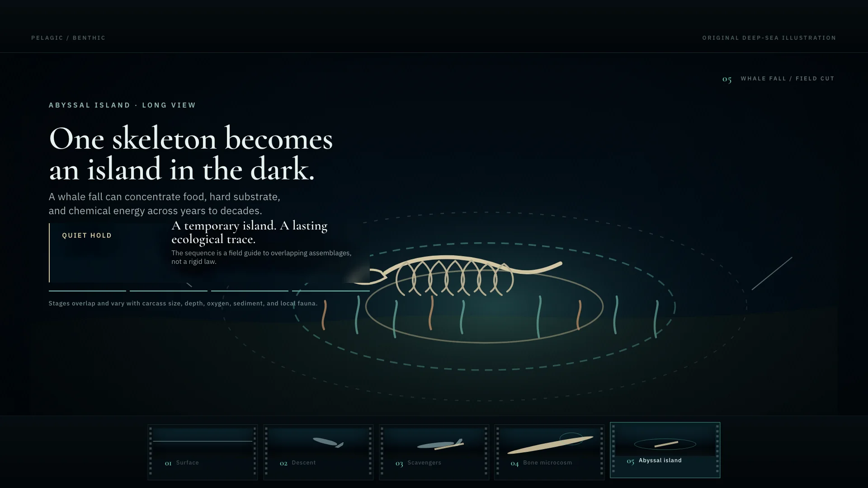
Task: Click the ABYSSAL ISLAND · LONG VIEW eyebrow text
Action: [123, 105]
